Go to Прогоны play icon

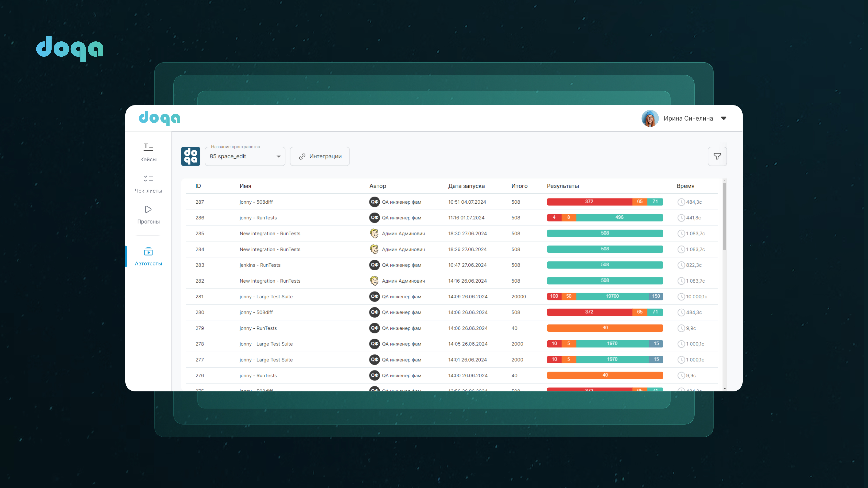click(x=148, y=209)
